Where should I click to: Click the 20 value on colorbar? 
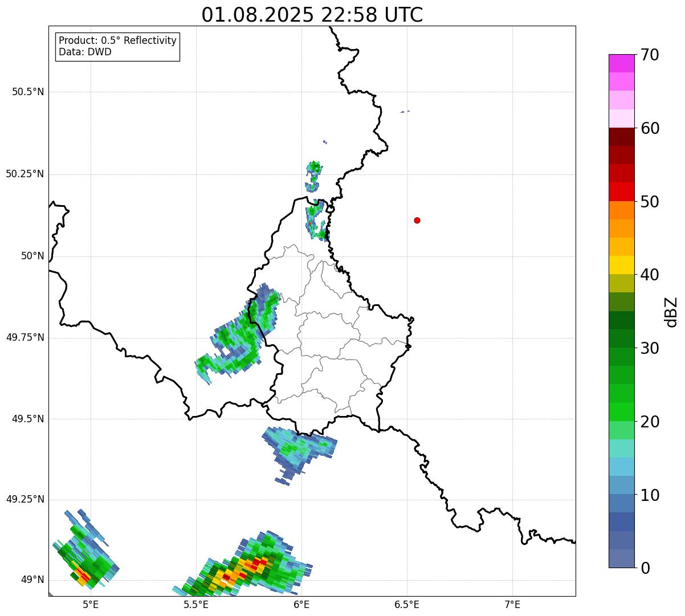[x=650, y=422]
